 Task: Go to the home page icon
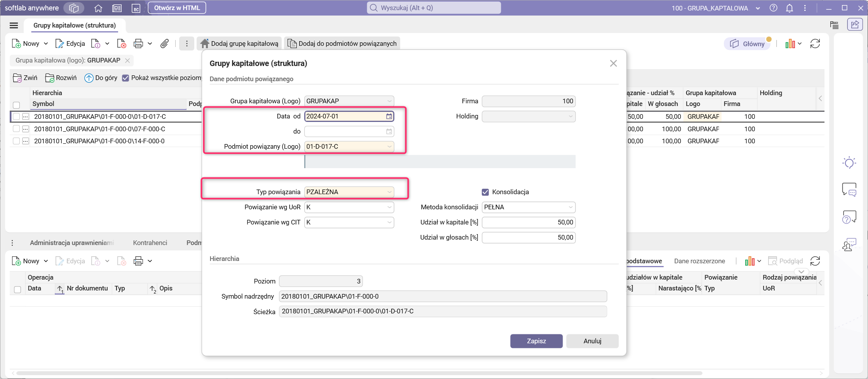pyautogui.click(x=98, y=8)
